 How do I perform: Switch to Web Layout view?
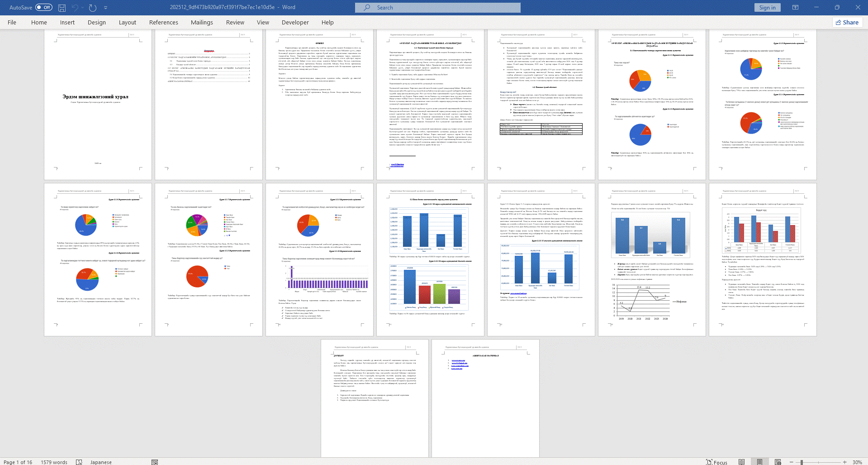pyautogui.click(x=778, y=462)
